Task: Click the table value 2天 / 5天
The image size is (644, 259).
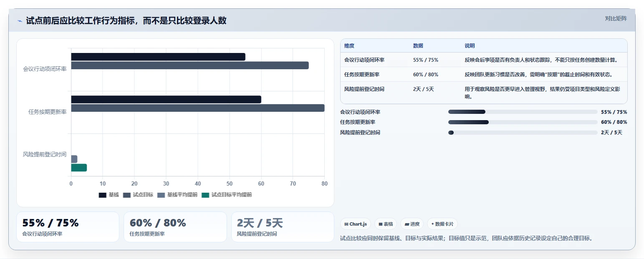Action: (x=424, y=89)
